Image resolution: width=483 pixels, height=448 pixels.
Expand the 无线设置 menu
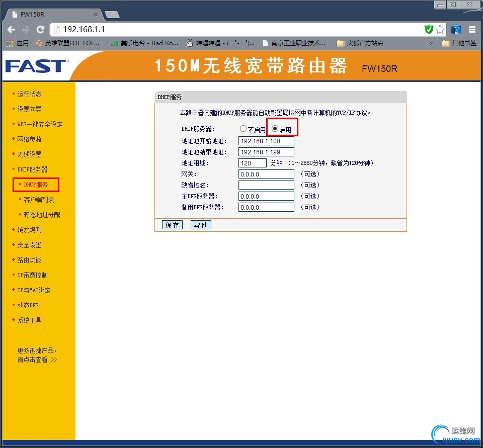click(x=29, y=154)
